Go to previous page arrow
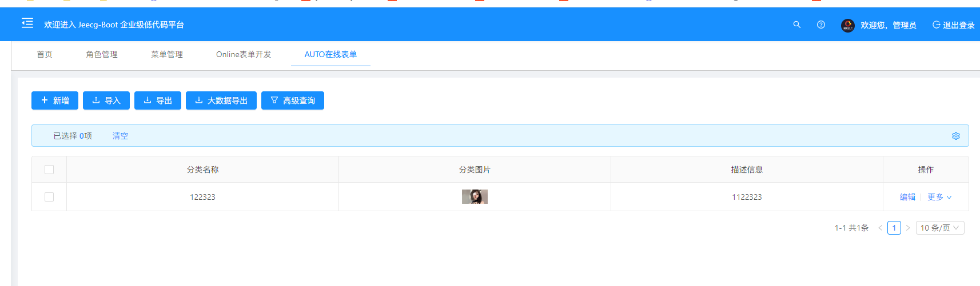This screenshot has height=286, width=980. [x=881, y=228]
